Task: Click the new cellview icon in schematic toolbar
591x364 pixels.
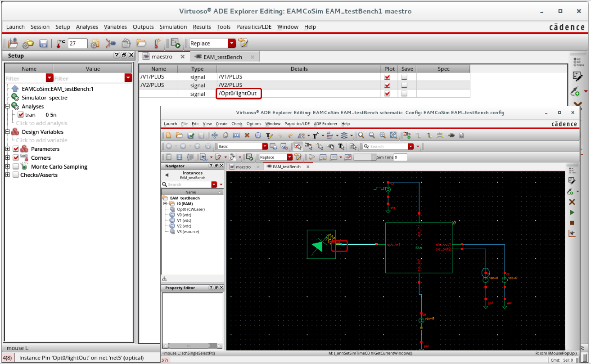Action: [168, 135]
